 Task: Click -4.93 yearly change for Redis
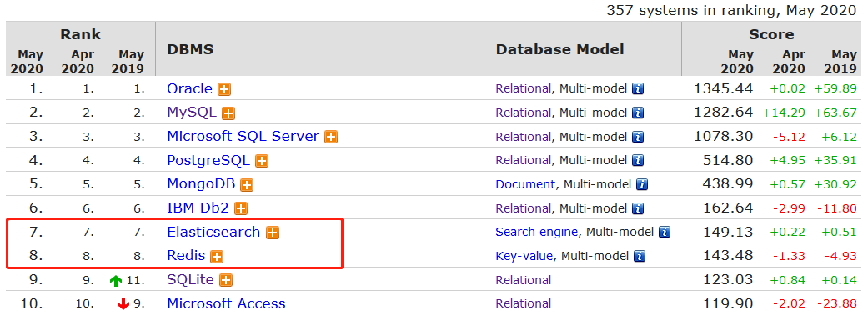click(x=841, y=256)
